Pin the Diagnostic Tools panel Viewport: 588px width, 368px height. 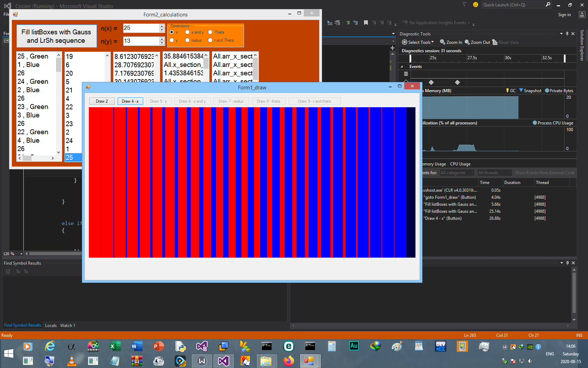pyautogui.click(x=567, y=34)
